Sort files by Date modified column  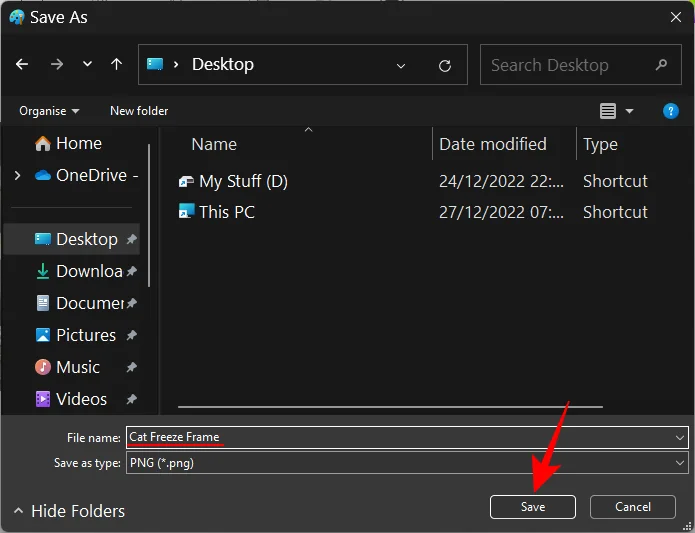493,144
